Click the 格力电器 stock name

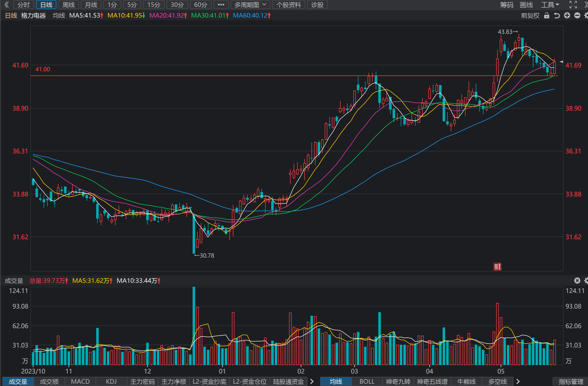[33, 16]
